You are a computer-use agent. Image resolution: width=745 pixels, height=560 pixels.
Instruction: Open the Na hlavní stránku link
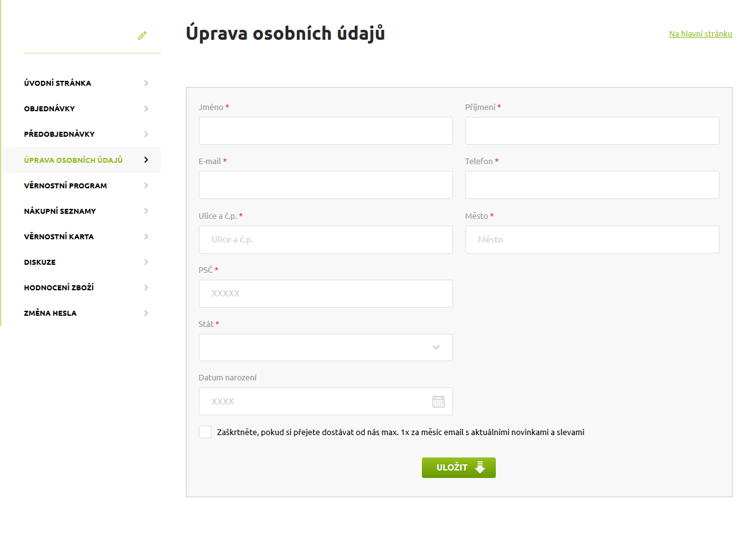coord(700,34)
